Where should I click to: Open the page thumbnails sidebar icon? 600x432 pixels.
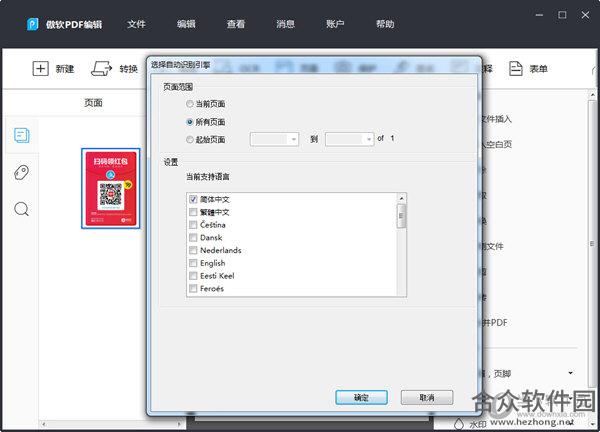pyautogui.click(x=22, y=135)
